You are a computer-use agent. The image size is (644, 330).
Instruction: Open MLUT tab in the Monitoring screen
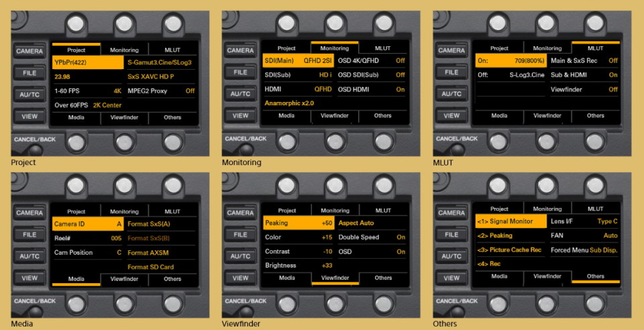click(x=383, y=48)
